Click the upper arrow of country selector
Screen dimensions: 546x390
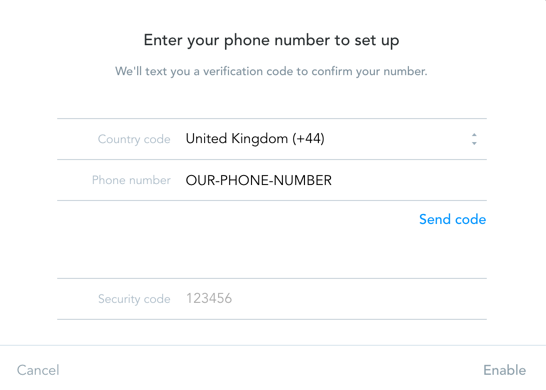point(474,135)
